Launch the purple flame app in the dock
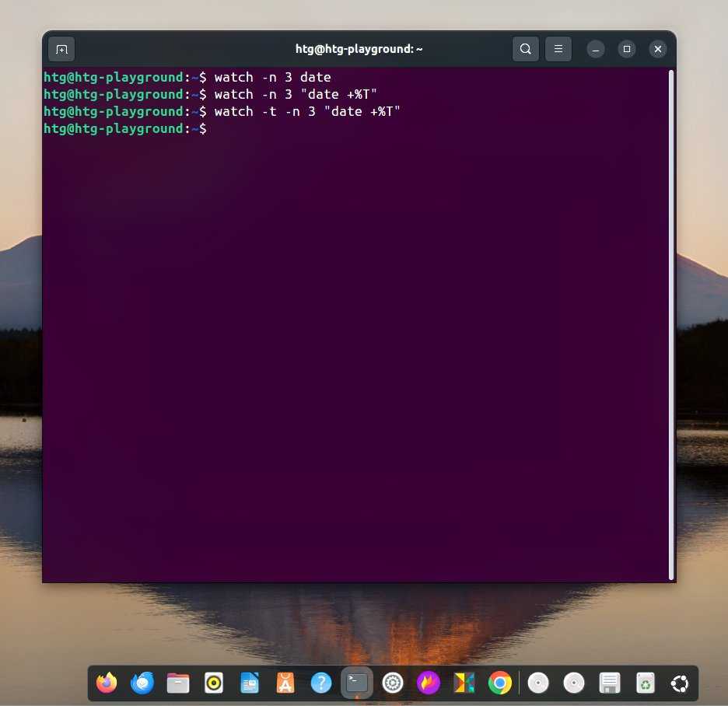Viewport: 728px width, 706px height. pyautogui.click(x=428, y=683)
